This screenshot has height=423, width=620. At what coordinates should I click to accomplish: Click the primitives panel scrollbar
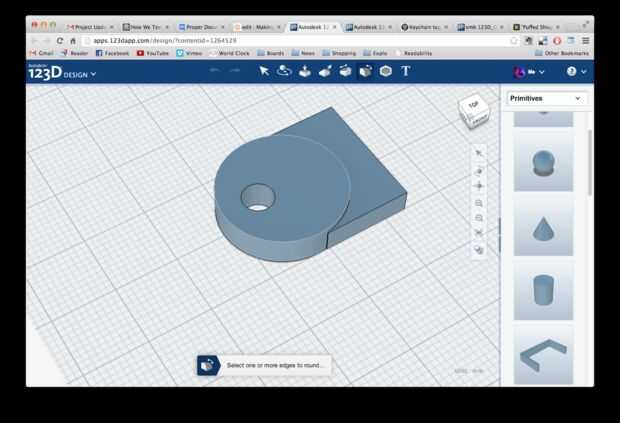pyautogui.click(x=590, y=162)
